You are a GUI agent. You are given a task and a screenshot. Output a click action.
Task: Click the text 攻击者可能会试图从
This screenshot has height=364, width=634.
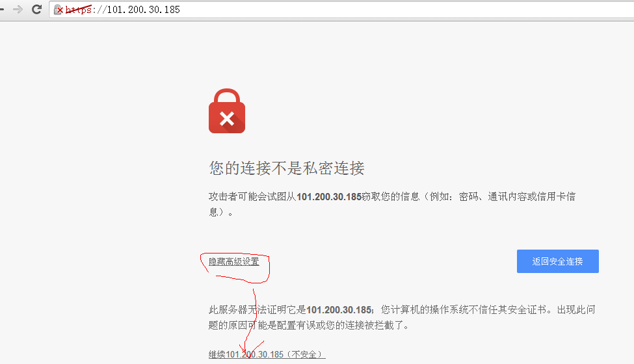[x=253, y=197]
